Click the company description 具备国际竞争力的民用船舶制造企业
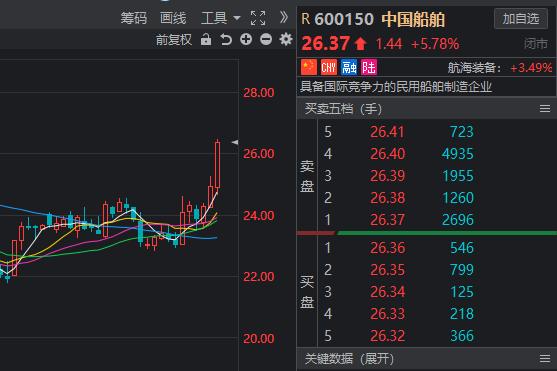The height and width of the screenshot is (371, 557). point(396,87)
